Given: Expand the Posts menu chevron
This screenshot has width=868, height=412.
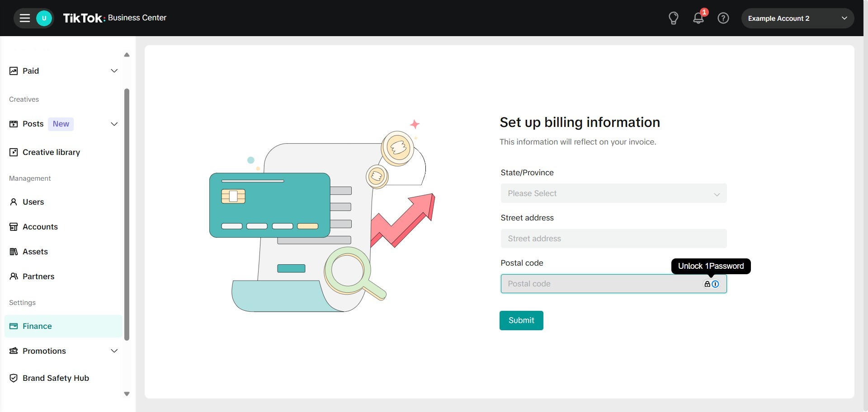Looking at the screenshot, I should coord(114,124).
